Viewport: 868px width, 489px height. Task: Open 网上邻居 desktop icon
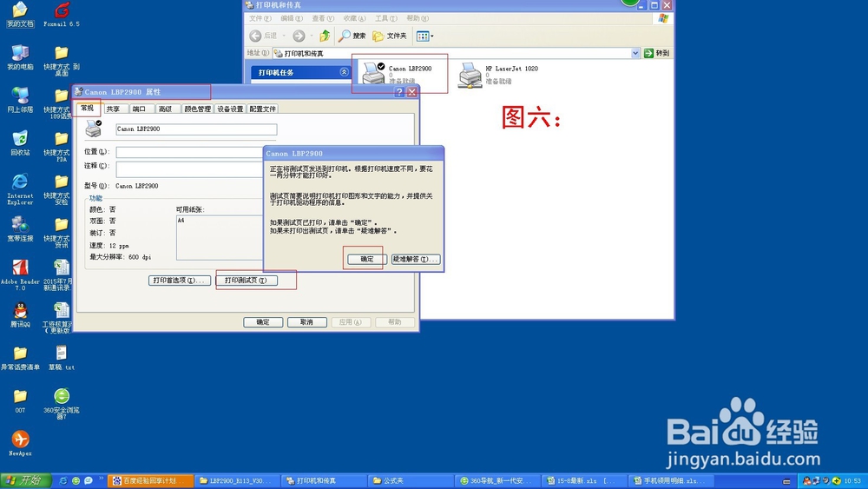pyautogui.click(x=20, y=100)
